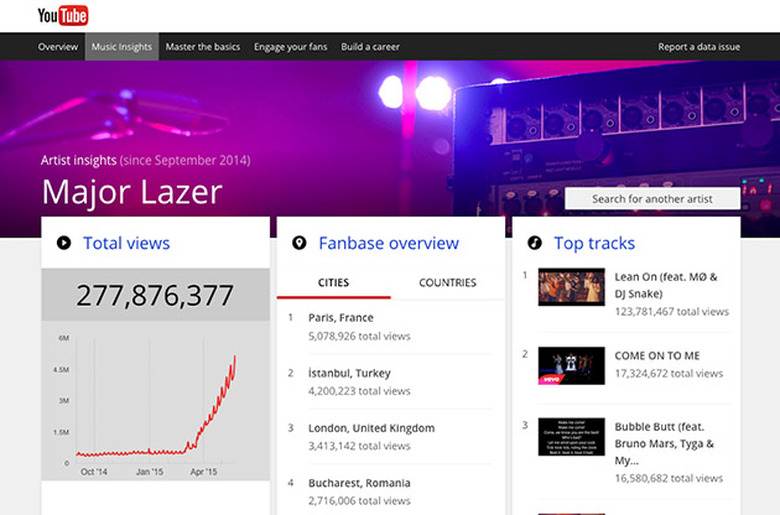Click the location pin icon beside Fanbase overview
The height and width of the screenshot is (515, 780).
(x=299, y=243)
